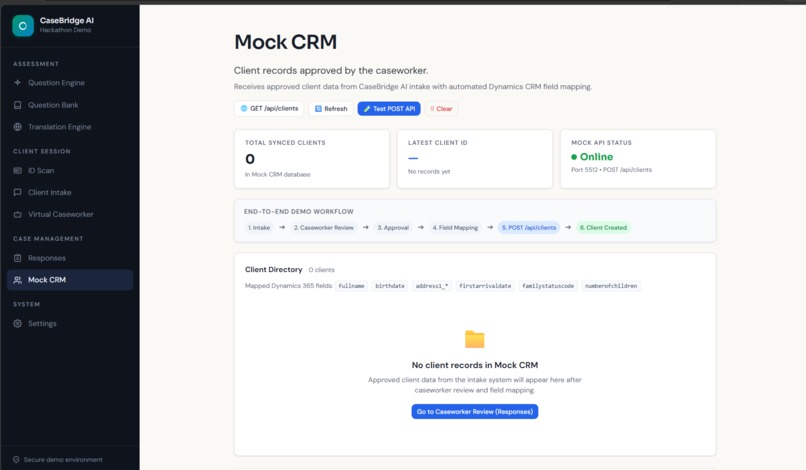Click the Hackathon Demo subtitle
This screenshot has height=470, width=806.
click(65, 30)
